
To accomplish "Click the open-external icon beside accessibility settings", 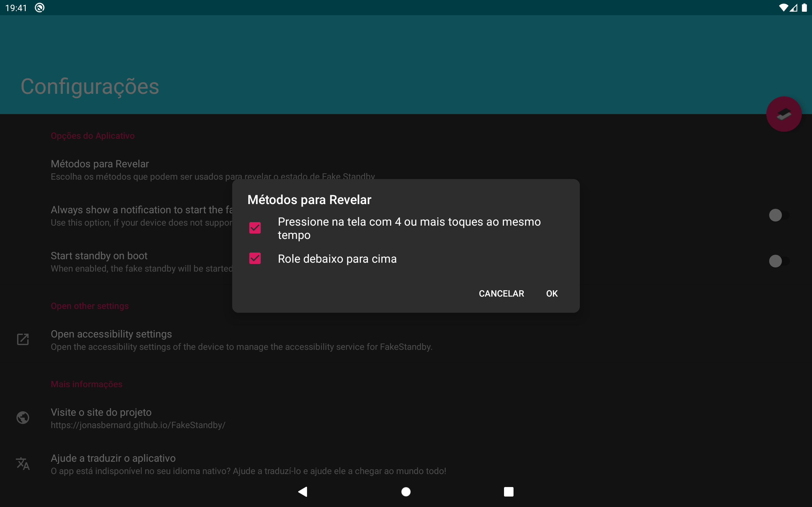I will click(23, 339).
